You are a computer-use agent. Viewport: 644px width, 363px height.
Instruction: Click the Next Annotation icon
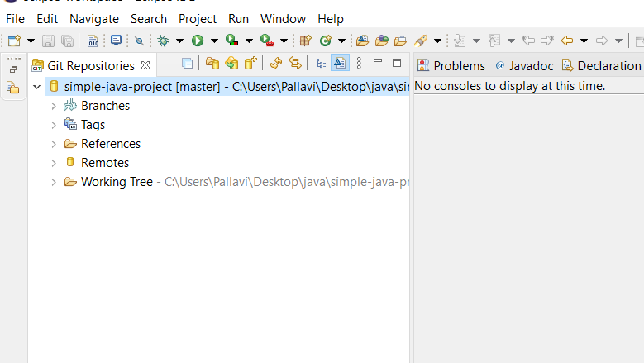coord(460,41)
